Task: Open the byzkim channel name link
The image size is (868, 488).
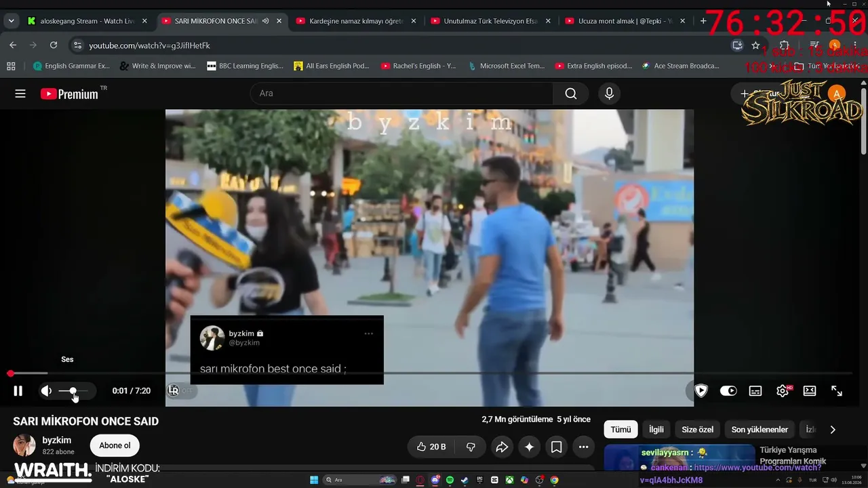Action: tap(57, 440)
